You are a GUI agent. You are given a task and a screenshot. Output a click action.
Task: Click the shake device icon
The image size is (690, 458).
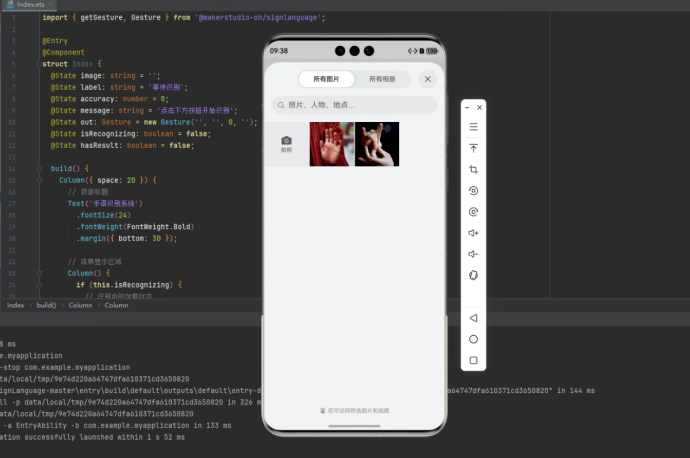coord(473,275)
